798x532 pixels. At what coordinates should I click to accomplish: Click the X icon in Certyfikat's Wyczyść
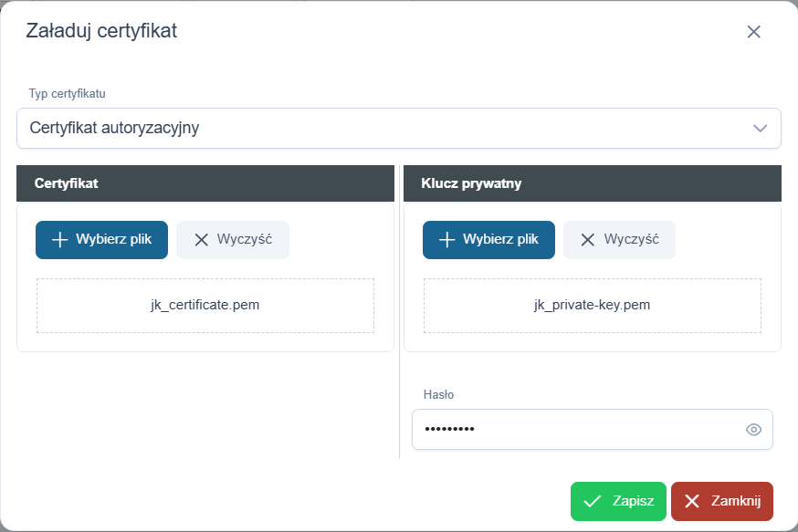pos(201,240)
